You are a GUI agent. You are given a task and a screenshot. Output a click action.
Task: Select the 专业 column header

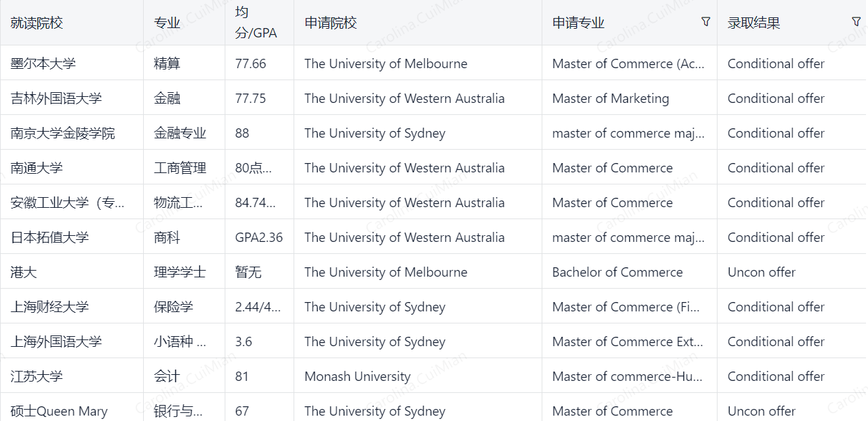coord(167,23)
